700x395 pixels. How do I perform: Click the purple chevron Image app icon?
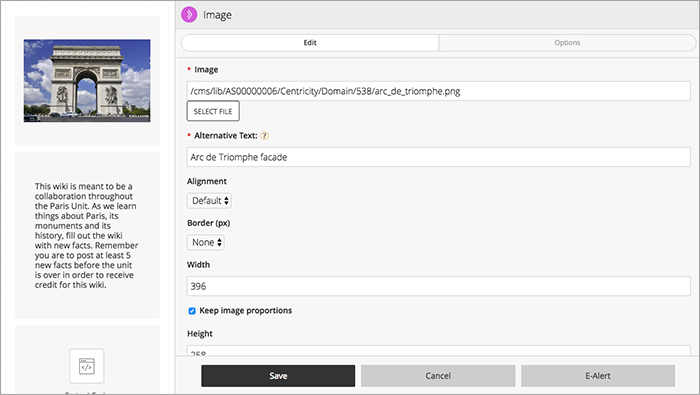point(189,14)
